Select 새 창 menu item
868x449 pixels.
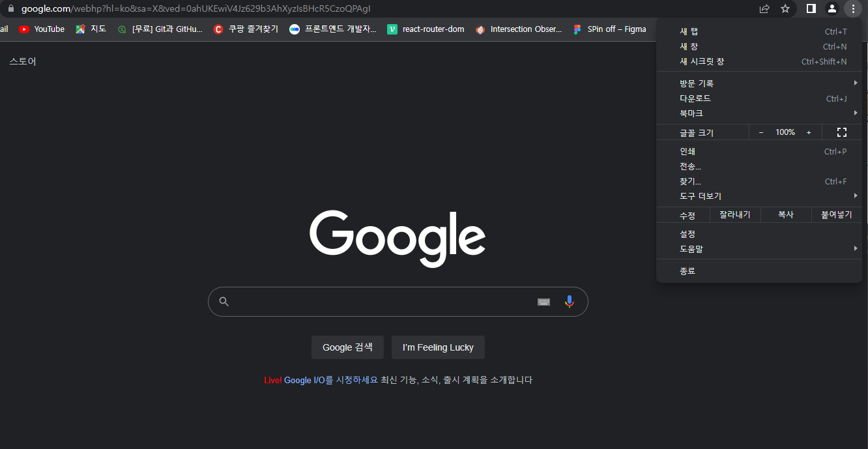[x=759, y=46]
